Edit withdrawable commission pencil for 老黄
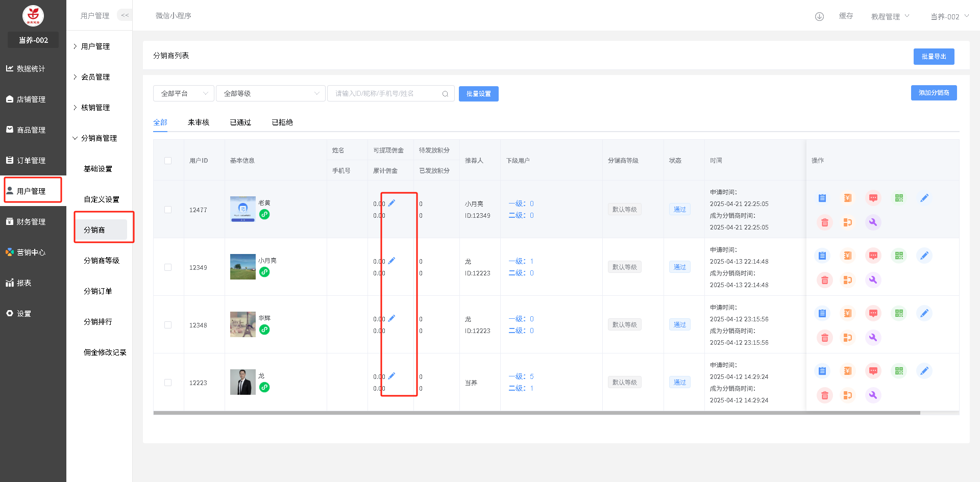The height and width of the screenshot is (482, 980). [x=391, y=203]
